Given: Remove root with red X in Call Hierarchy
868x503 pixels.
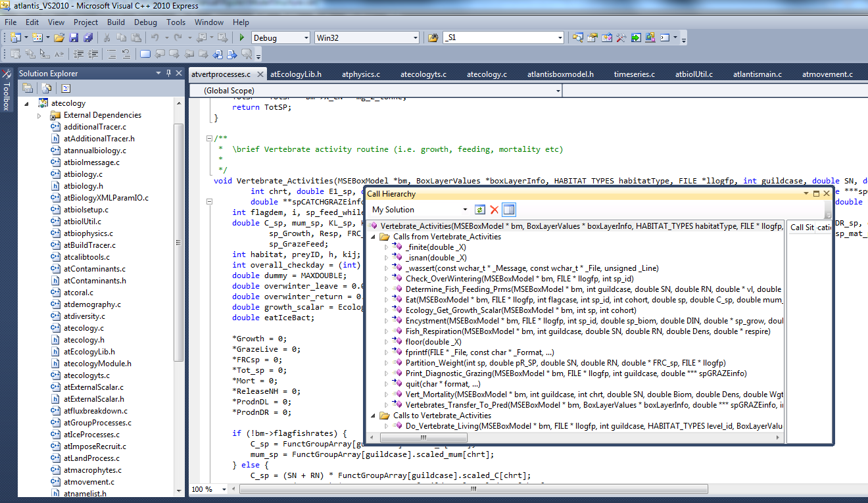Looking at the screenshot, I should tap(494, 210).
